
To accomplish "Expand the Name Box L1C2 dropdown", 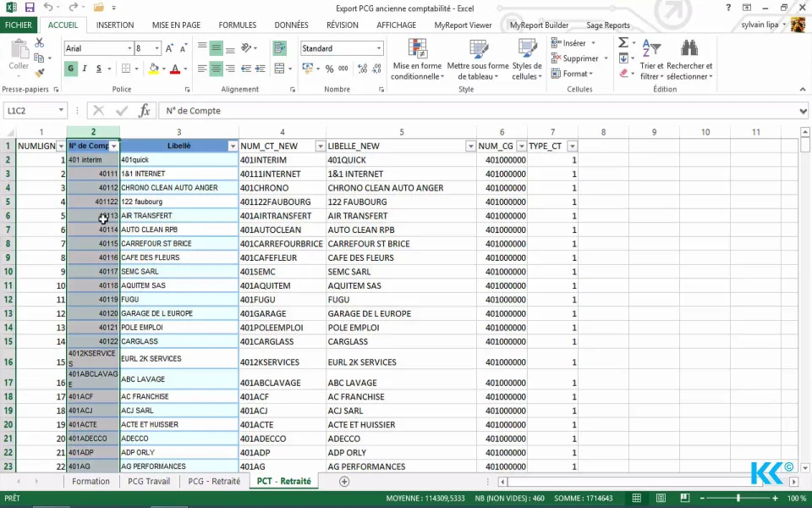I will (x=61, y=110).
